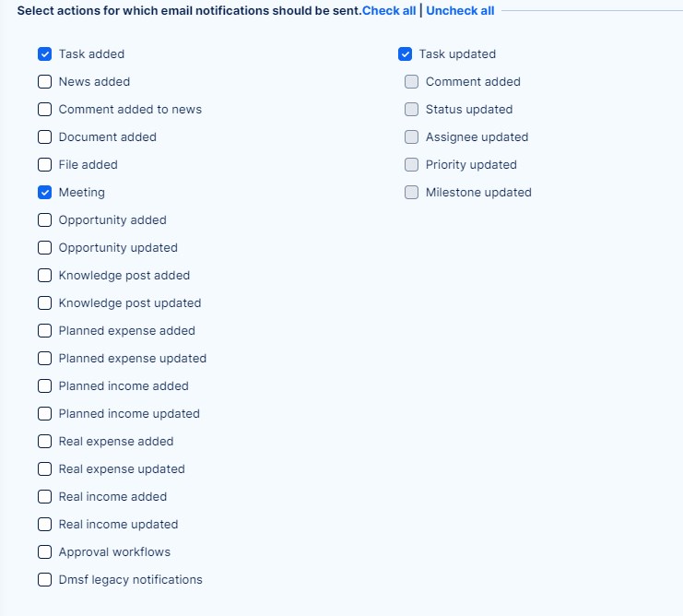Tick Status updated sub-option

click(411, 110)
